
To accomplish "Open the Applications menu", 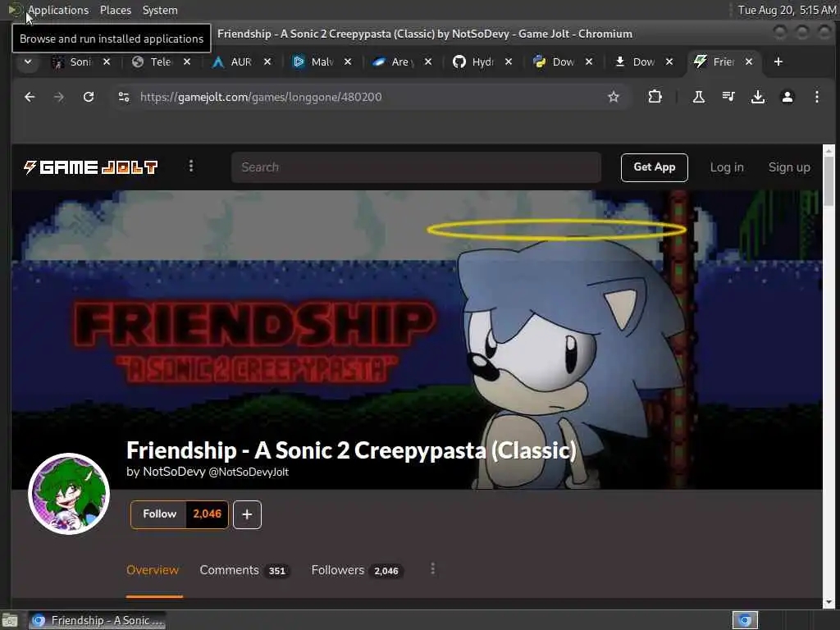I will [x=58, y=10].
